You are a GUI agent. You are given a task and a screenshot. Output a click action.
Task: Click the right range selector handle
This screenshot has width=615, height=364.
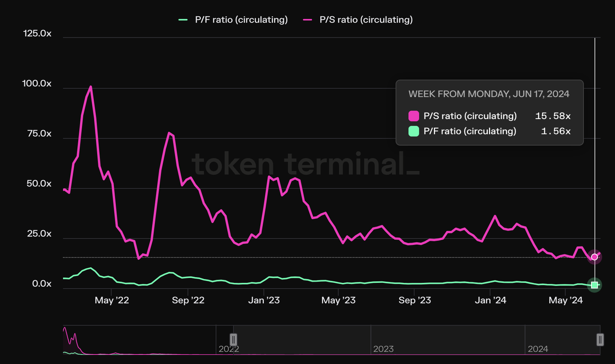[600, 340]
